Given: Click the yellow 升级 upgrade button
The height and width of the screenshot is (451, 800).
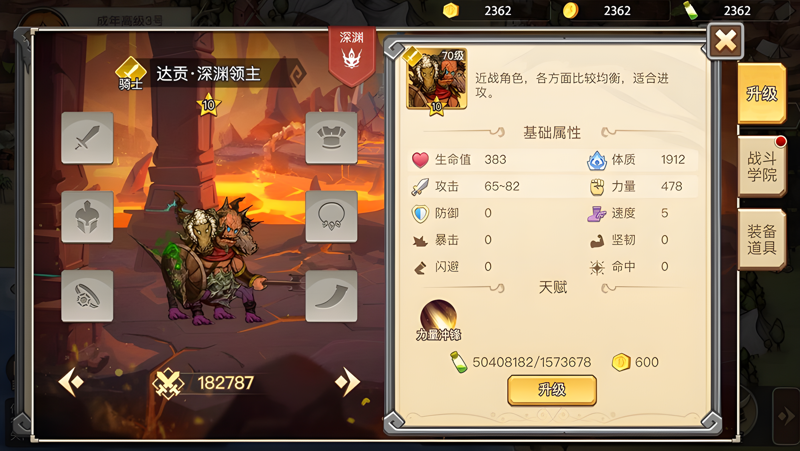Looking at the screenshot, I should tap(552, 390).
